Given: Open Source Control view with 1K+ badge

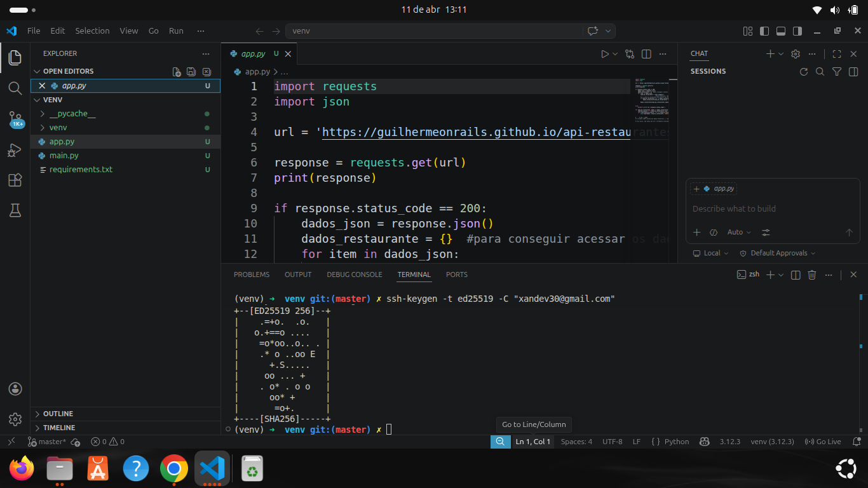Looking at the screenshot, I should (x=15, y=119).
